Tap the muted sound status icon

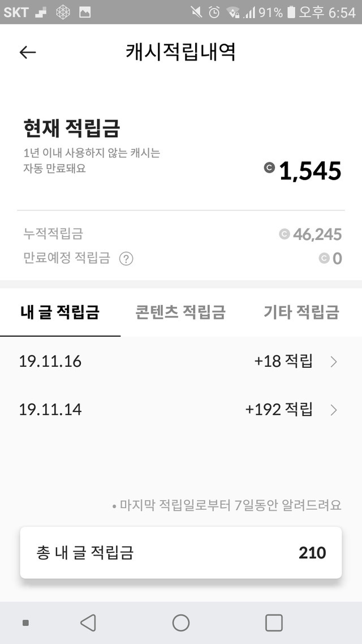click(196, 12)
